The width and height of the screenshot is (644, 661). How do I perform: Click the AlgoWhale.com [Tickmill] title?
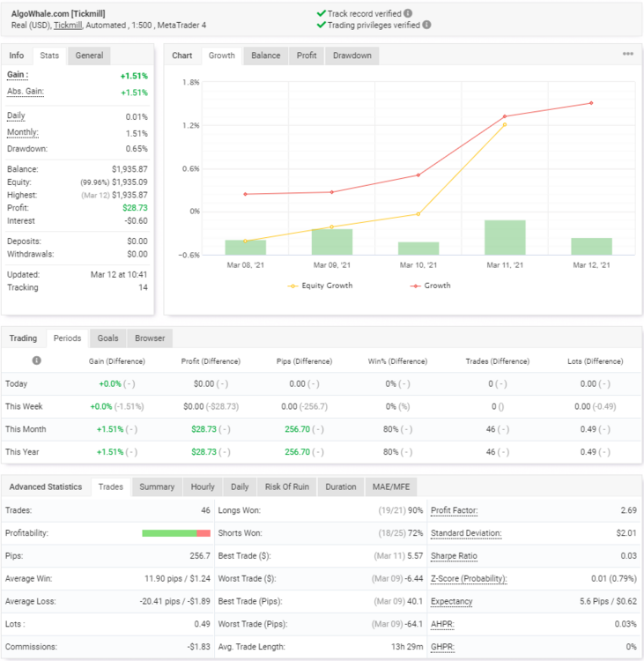58,14
